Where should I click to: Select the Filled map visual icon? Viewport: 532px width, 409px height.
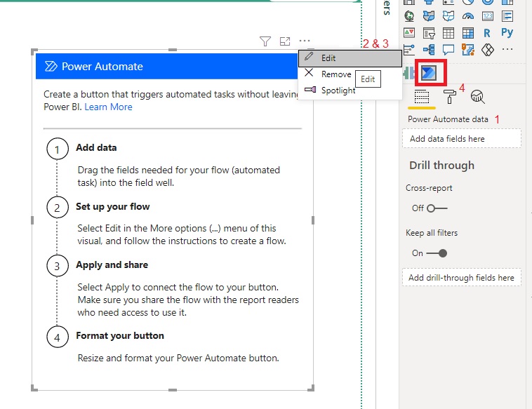(429, 16)
